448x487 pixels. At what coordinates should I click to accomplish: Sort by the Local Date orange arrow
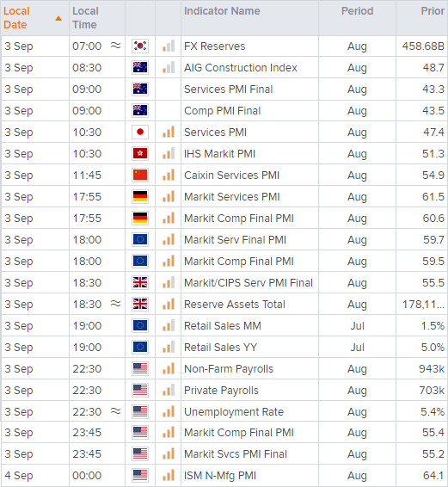[58, 19]
